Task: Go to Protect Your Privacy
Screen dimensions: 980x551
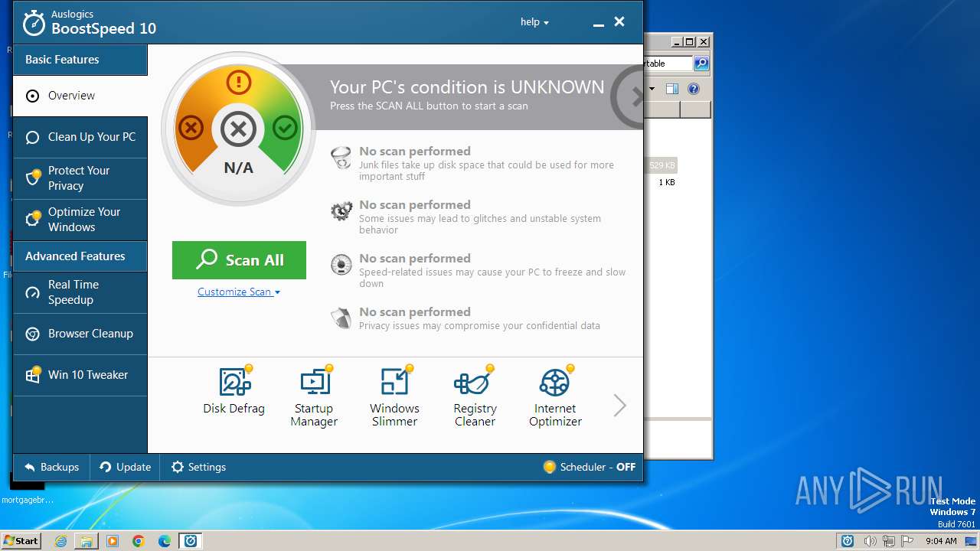Action: [80, 178]
